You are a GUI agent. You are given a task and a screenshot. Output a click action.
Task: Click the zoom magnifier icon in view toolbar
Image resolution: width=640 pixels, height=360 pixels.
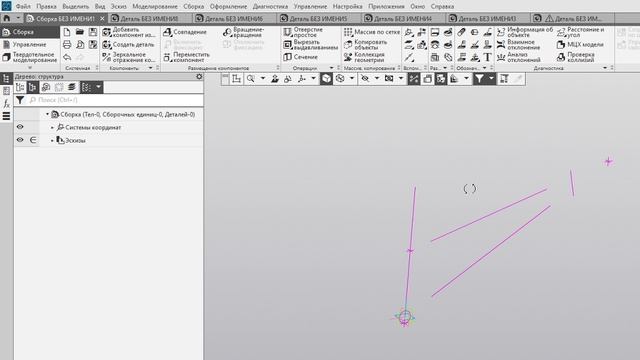pyautogui.click(x=251, y=79)
